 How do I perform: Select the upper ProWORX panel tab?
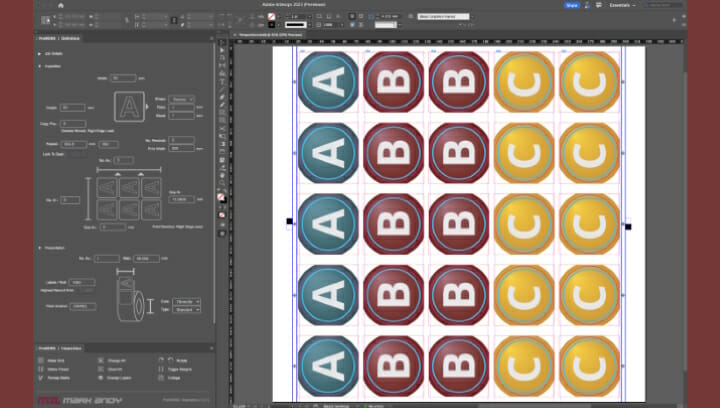pos(59,39)
